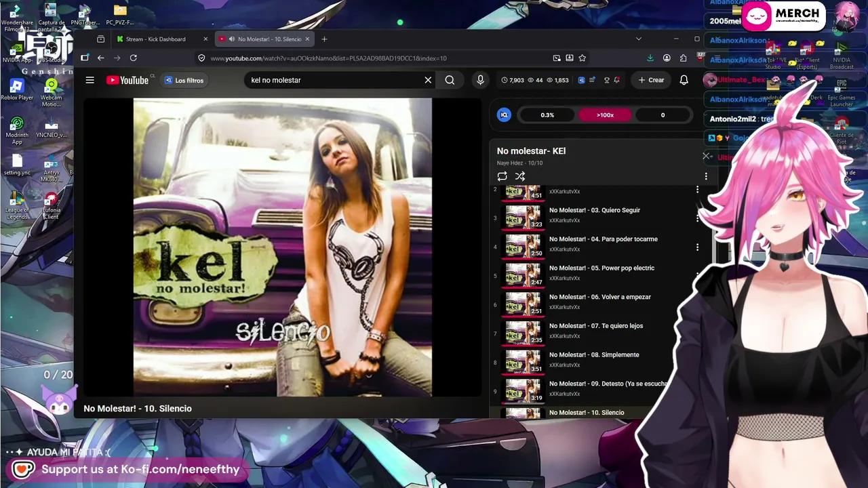
Task: Open options for '03. Quiero Seguir'
Action: (697, 218)
